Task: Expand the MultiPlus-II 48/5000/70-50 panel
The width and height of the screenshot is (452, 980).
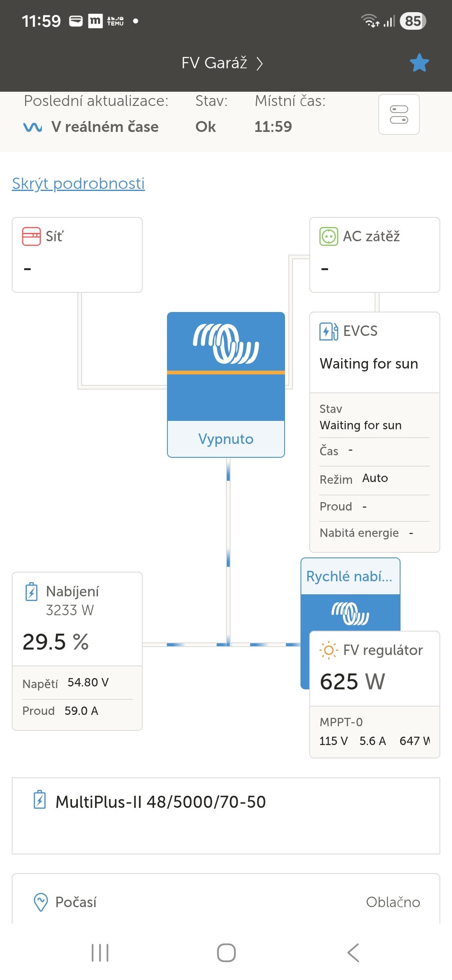Action: [226, 815]
